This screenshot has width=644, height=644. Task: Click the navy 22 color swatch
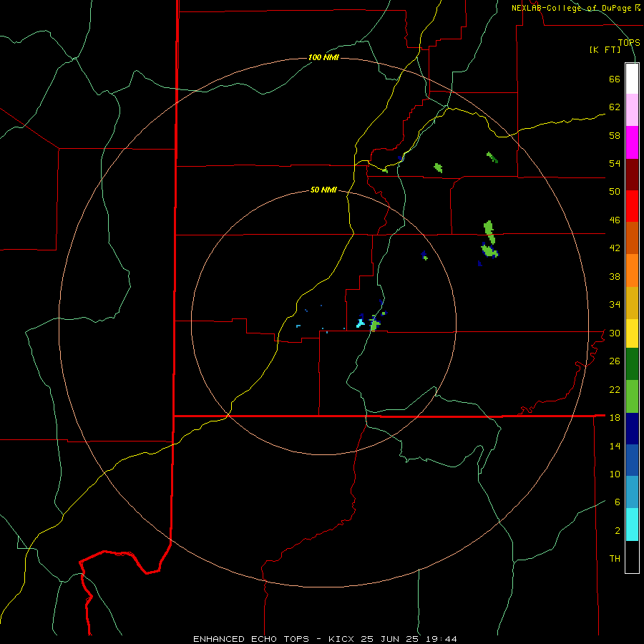632,429
